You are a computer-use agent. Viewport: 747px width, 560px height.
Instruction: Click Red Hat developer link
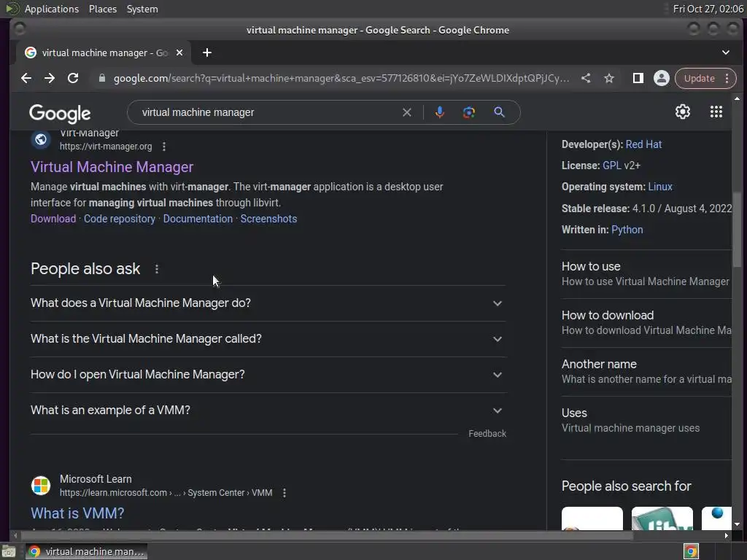(643, 145)
